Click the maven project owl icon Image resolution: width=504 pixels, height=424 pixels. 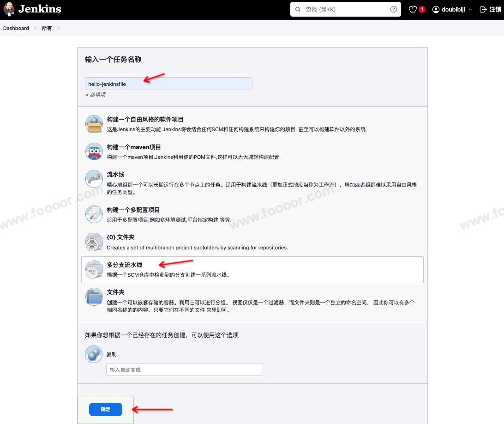[x=94, y=151]
